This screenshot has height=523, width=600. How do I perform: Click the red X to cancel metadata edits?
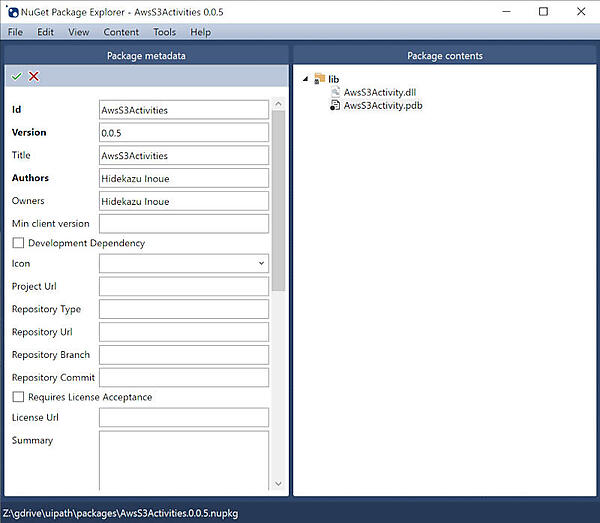pyautogui.click(x=34, y=76)
